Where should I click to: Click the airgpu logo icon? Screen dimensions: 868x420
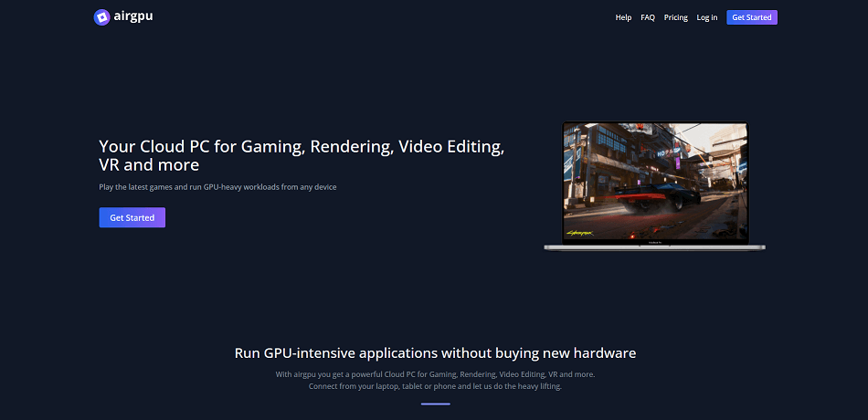click(x=101, y=16)
